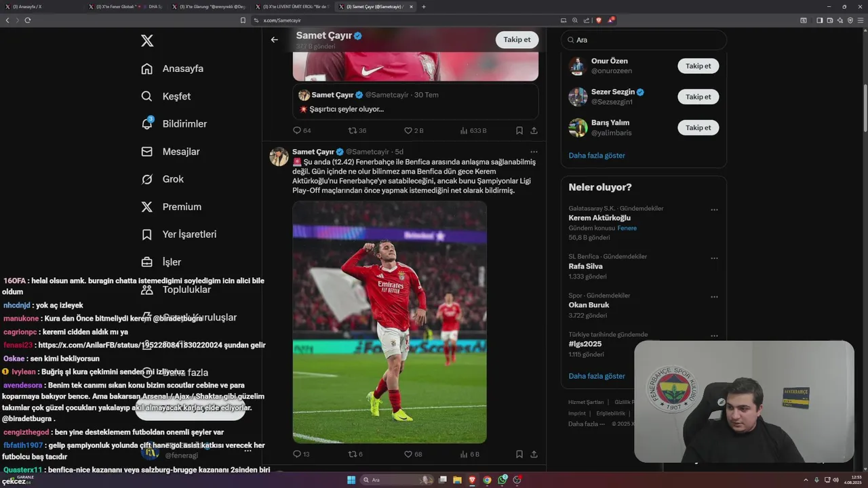Viewport: 868px width, 488px height.
Task: Share the post with 633 B views
Action: [x=534, y=130]
